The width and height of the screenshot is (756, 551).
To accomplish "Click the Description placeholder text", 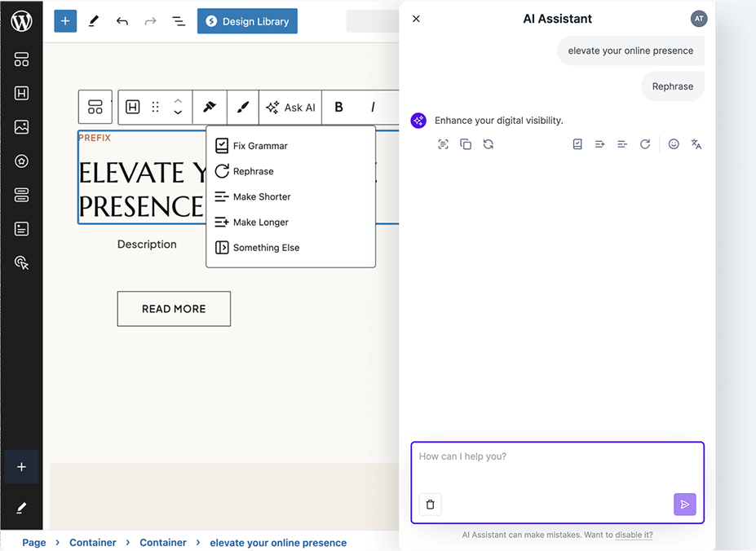I will click(x=147, y=245).
